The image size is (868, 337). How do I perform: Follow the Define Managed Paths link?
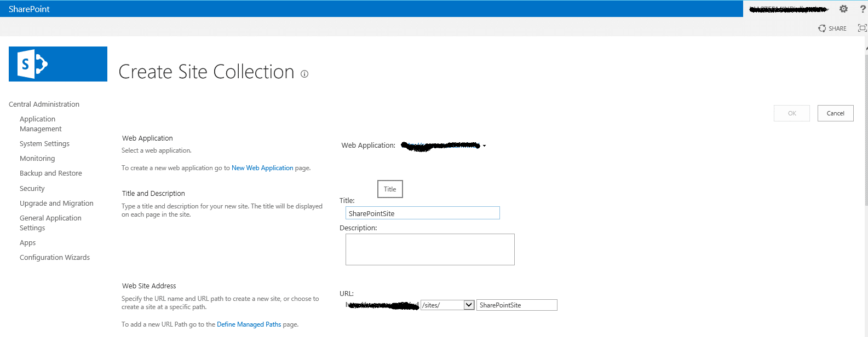coord(249,324)
